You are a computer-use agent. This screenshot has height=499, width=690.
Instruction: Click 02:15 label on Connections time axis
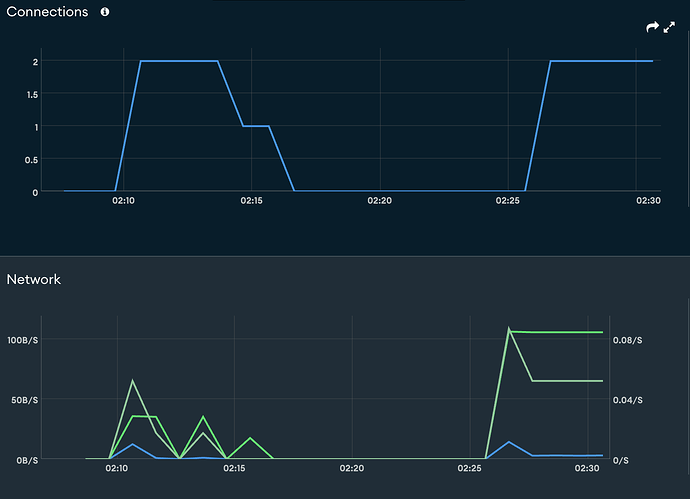tap(251, 201)
